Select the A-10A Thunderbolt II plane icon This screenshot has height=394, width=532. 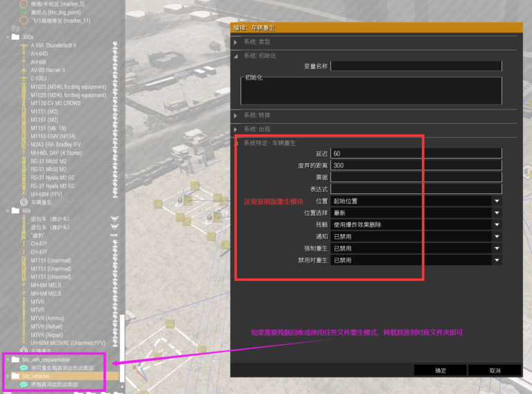coord(24,46)
